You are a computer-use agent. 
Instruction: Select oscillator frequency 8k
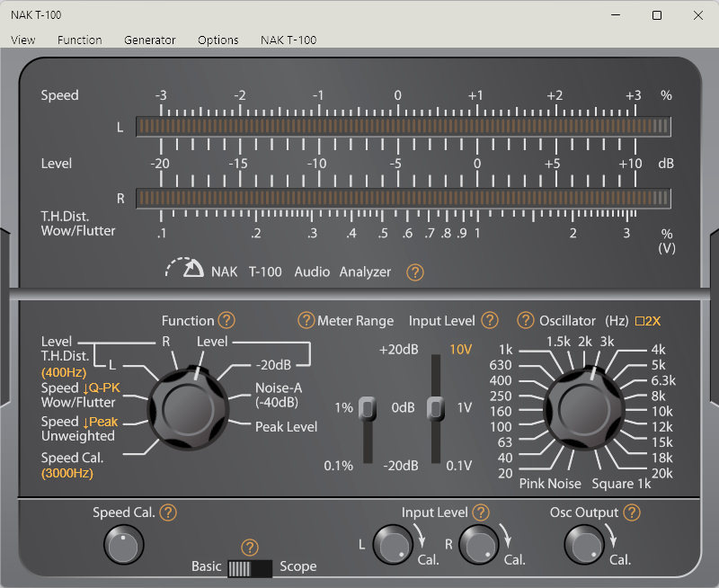click(x=659, y=396)
